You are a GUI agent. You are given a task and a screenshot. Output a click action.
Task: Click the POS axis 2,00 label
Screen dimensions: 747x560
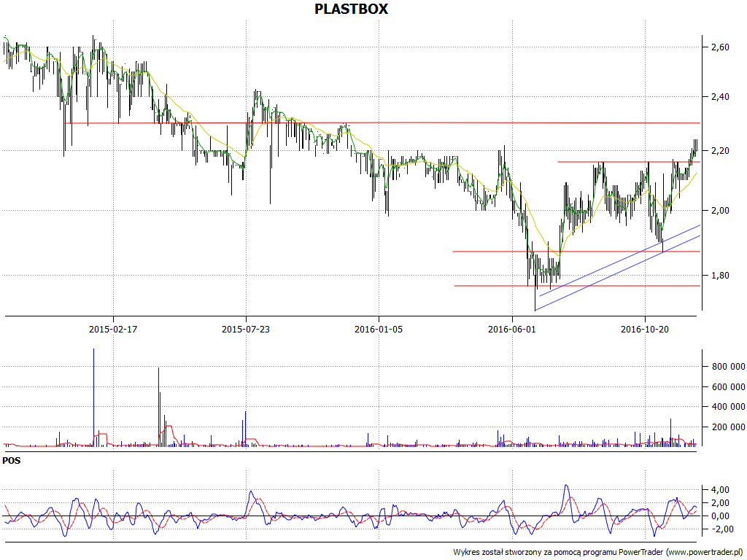click(x=719, y=503)
